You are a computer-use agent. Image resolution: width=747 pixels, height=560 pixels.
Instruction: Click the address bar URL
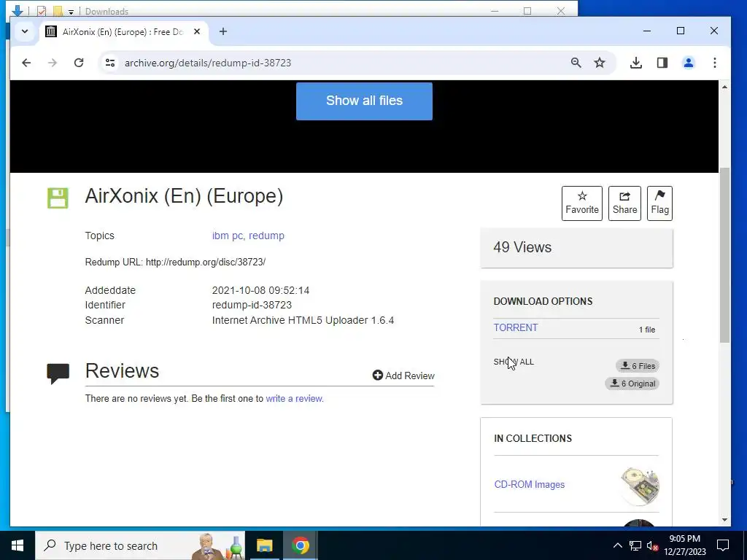click(x=208, y=63)
